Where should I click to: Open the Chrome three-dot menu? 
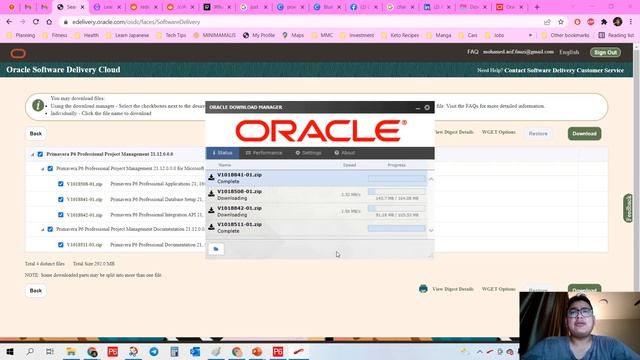point(631,22)
